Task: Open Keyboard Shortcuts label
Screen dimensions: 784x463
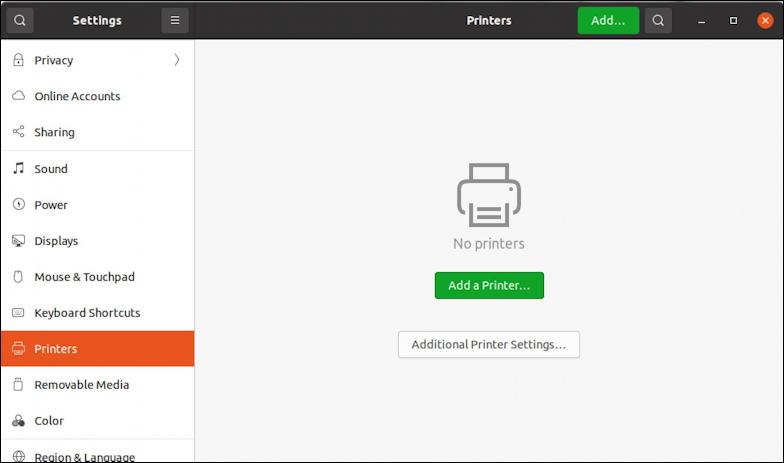Action: 87,313
